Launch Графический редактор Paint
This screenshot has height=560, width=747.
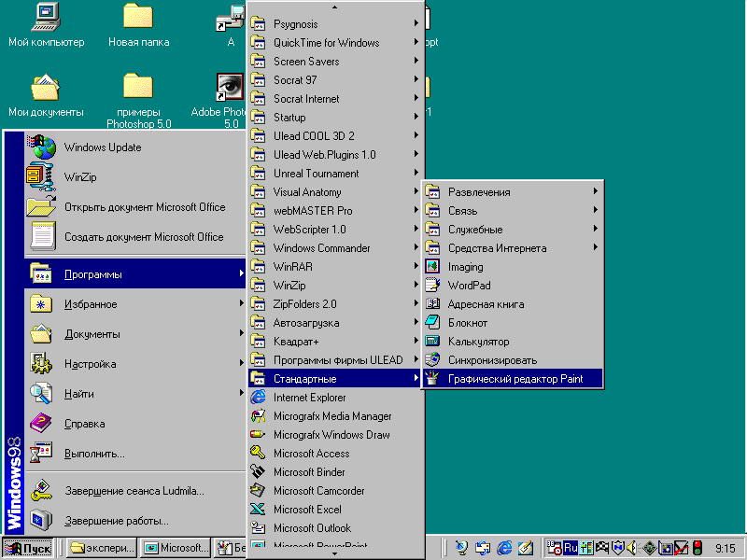(x=513, y=379)
